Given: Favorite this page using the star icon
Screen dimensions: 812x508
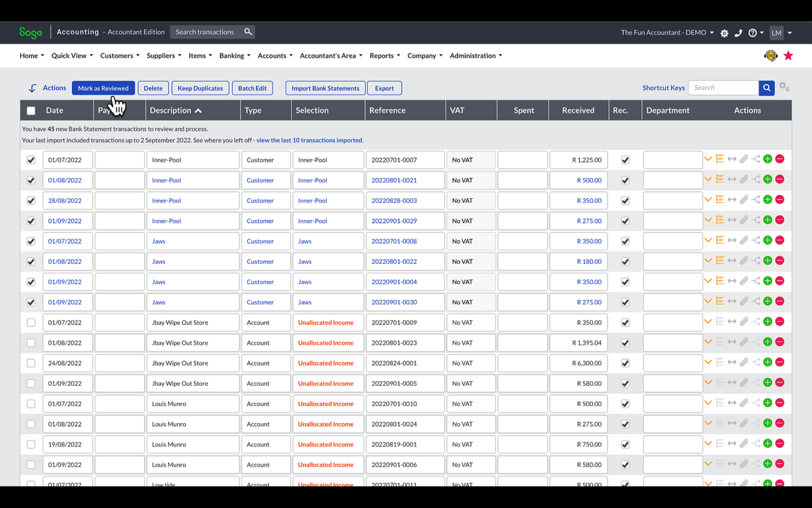Looking at the screenshot, I should [x=788, y=55].
